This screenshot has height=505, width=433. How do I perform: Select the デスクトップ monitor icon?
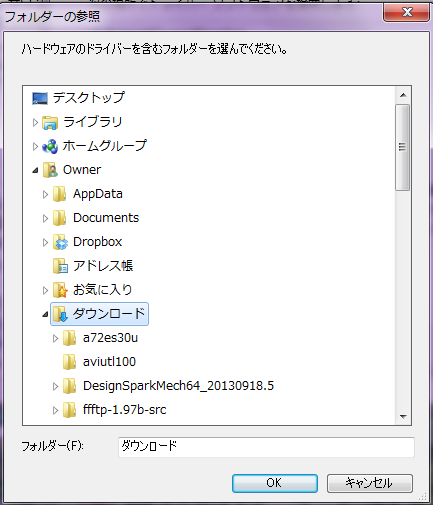40,98
